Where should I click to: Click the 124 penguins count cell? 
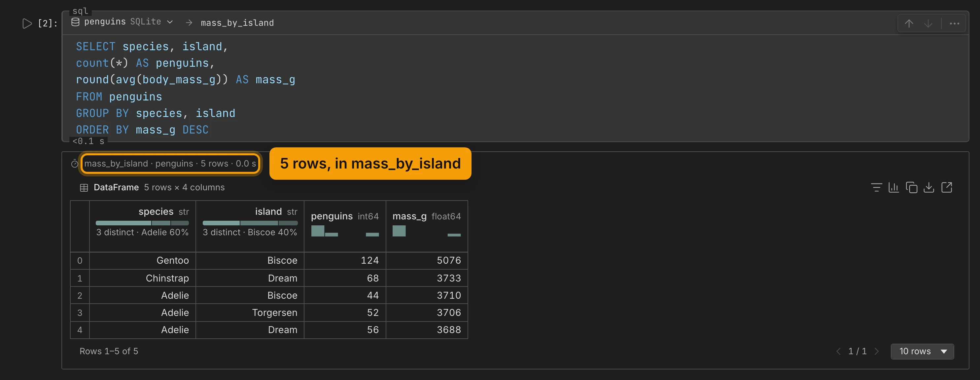(x=345, y=260)
